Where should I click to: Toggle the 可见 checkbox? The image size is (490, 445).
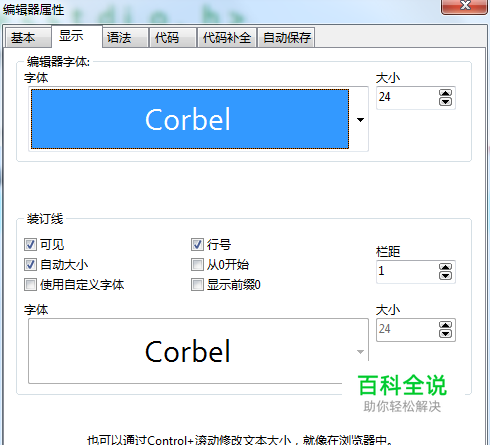pos(30,244)
